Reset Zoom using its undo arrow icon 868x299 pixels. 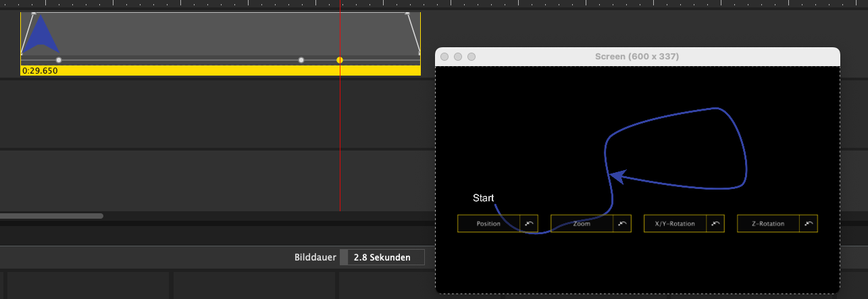[622, 223]
